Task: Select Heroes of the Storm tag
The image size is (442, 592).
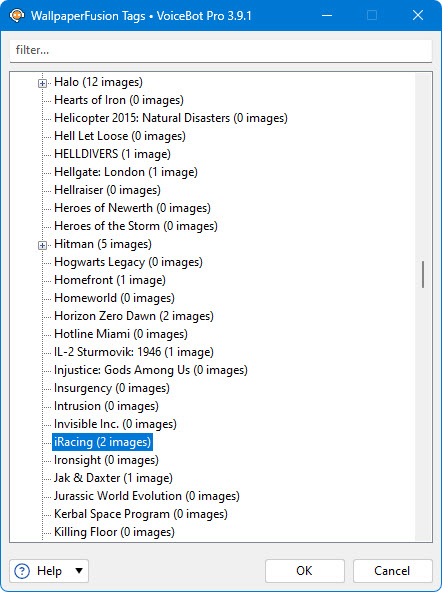Action: (x=136, y=226)
